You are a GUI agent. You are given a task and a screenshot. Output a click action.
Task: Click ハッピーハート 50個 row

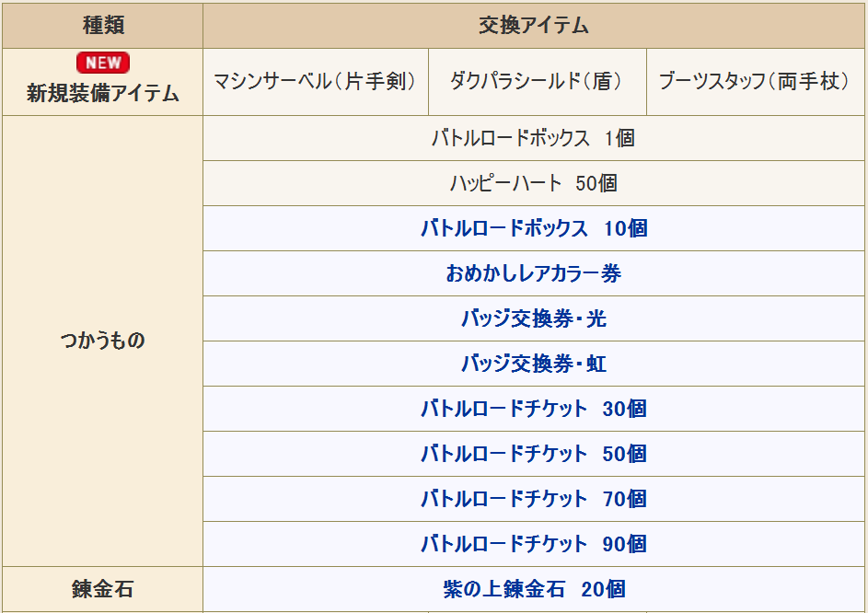[x=534, y=183]
